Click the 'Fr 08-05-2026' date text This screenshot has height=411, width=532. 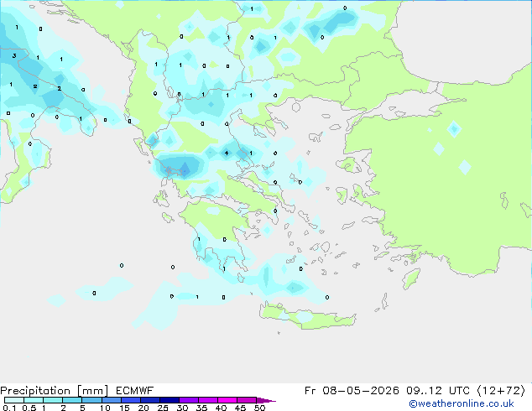(x=352, y=391)
